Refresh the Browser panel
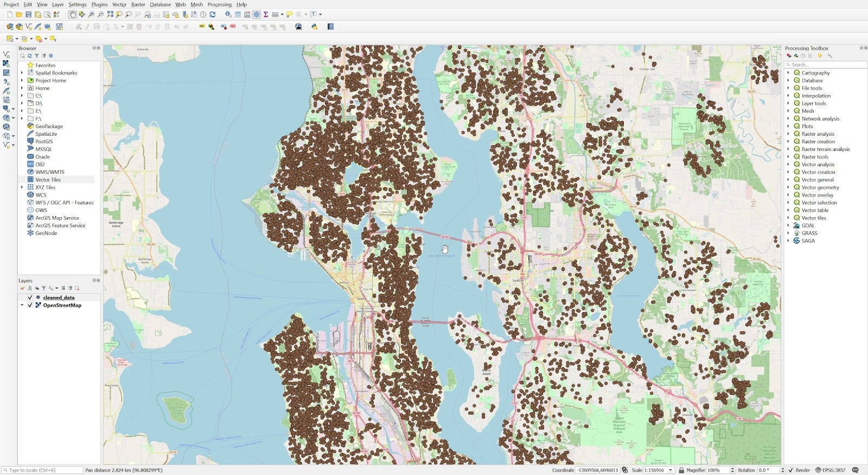868x475 pixels. (30, 55)
